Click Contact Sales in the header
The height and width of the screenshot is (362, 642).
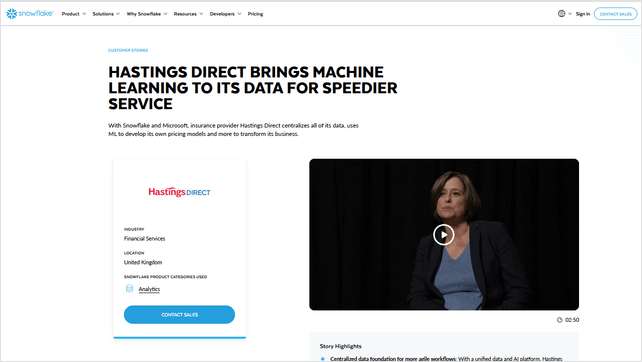tap(615, 14)
